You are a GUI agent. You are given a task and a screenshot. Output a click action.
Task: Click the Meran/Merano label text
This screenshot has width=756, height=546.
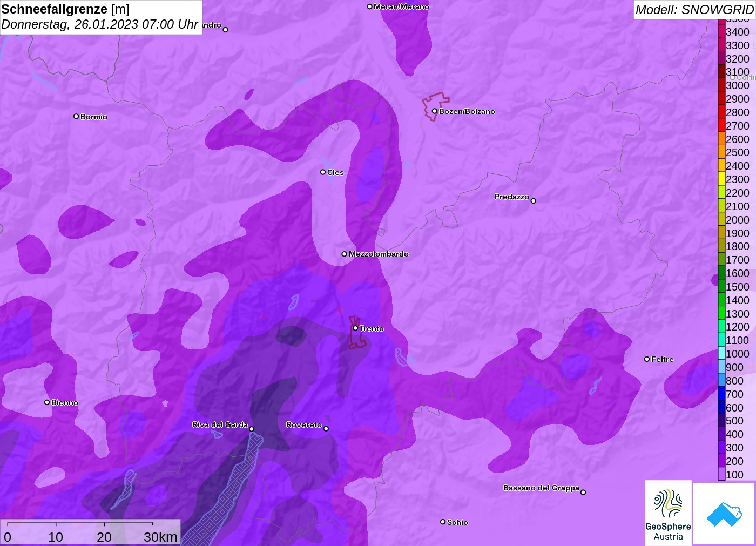401,6
